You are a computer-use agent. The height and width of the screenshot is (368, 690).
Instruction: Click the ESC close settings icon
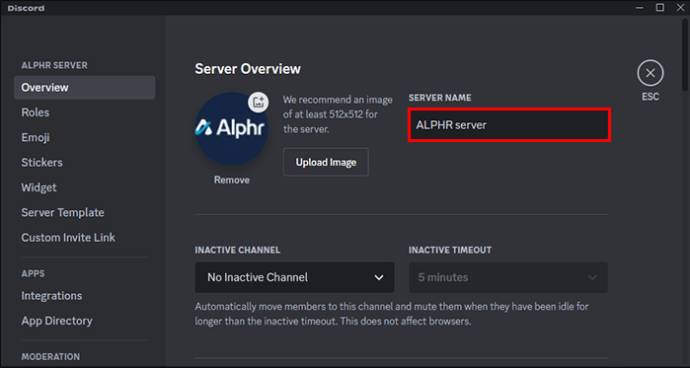click(x=650, y=73)
